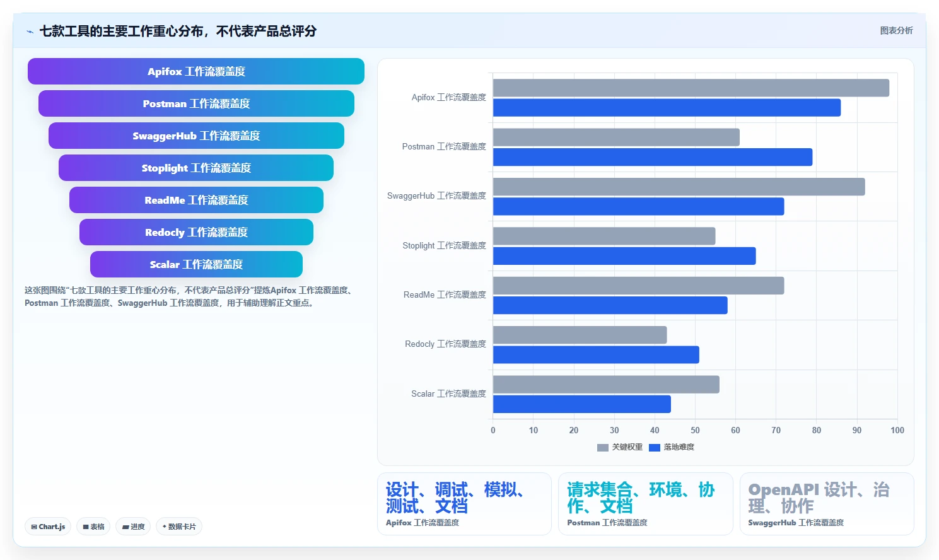Click Apifox blue 落地难度 bar in chart

point(667,108)
